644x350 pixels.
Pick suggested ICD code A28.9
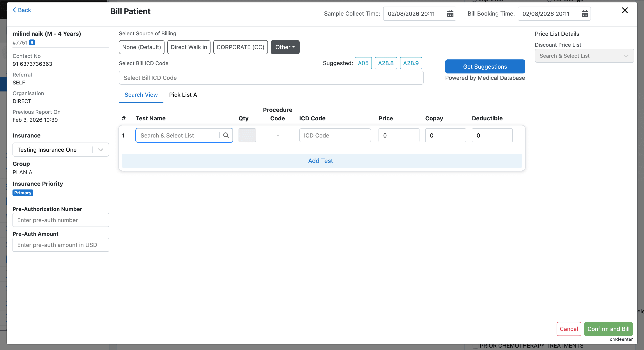411,63
